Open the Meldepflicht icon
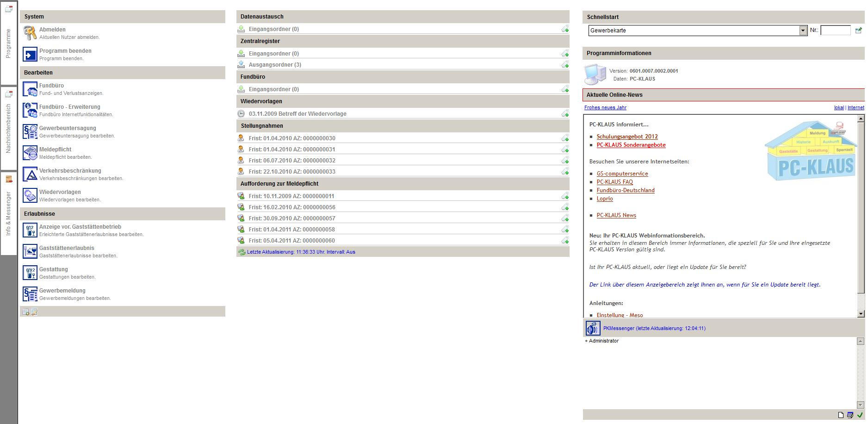Screen dimensions: 868x424 coord(30,153)
